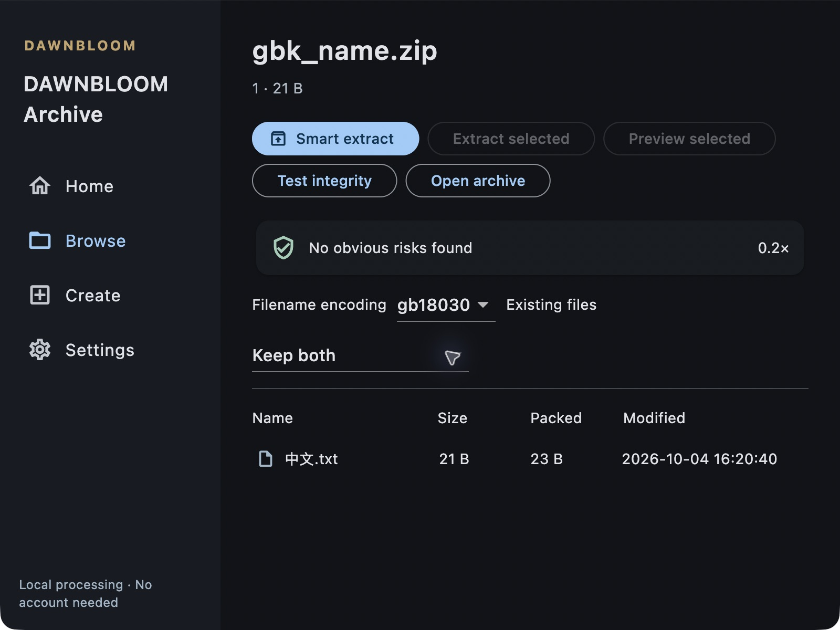Click the Open archive button
This screenshot has height=630, width=840.
click(x=478, y=181)
